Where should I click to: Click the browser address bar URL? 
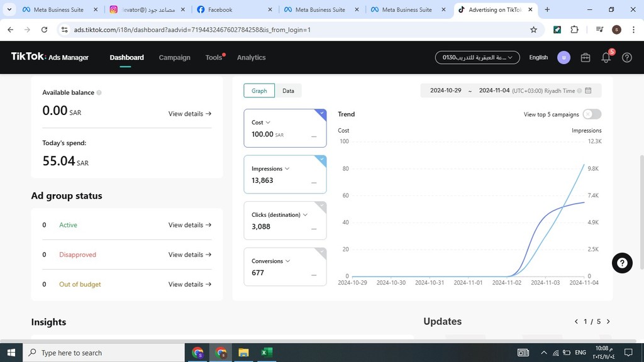[192, 30]
